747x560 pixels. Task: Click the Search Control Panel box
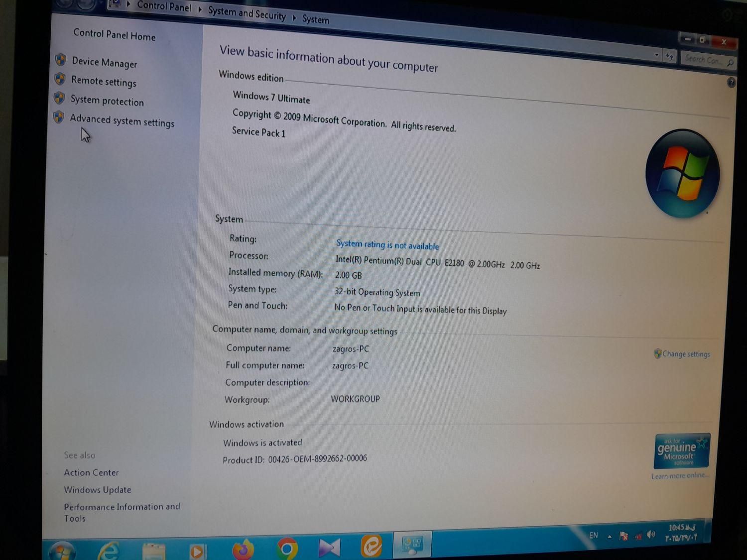click(707, 60)
